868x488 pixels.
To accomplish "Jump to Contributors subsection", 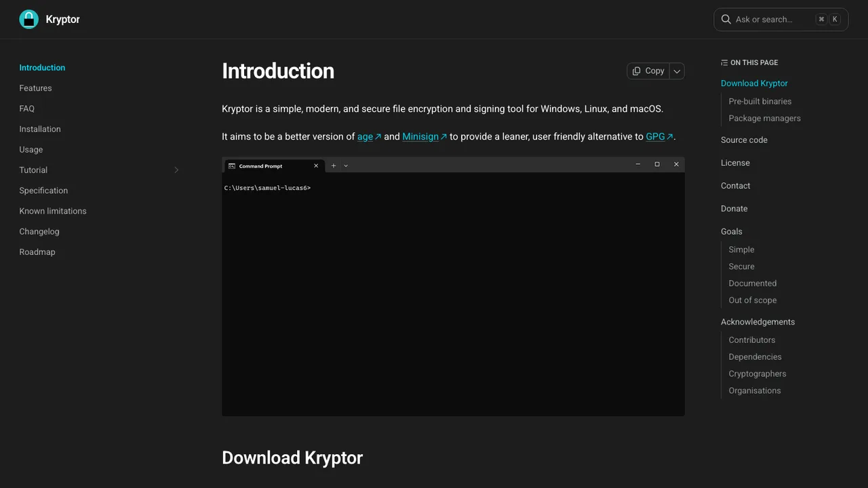I will [752, 340].
